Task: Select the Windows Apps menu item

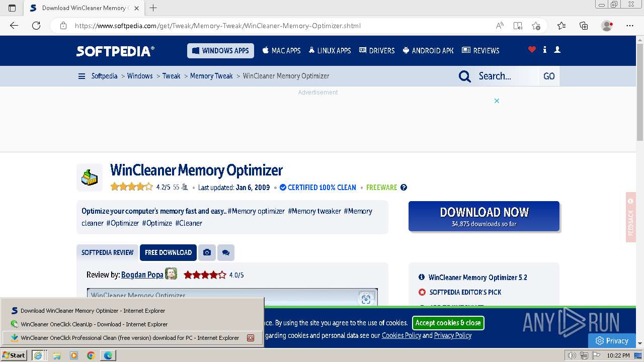Action: pos(221,51)
